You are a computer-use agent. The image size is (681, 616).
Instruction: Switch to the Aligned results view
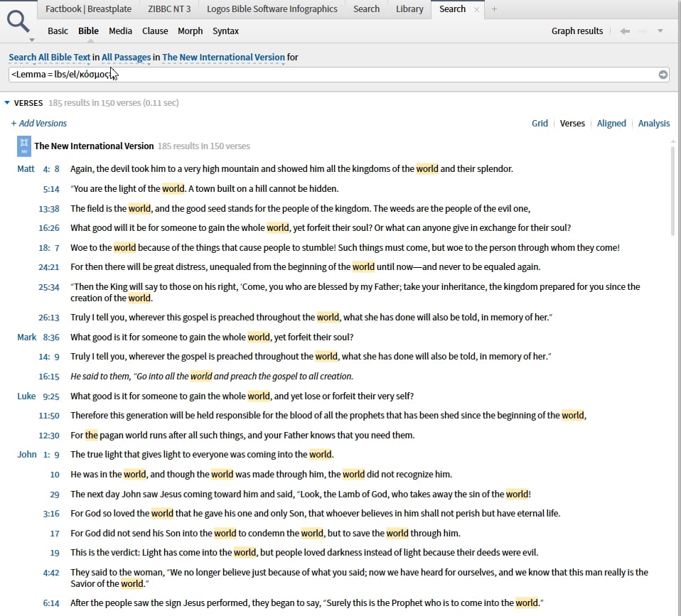coord(611,124)
